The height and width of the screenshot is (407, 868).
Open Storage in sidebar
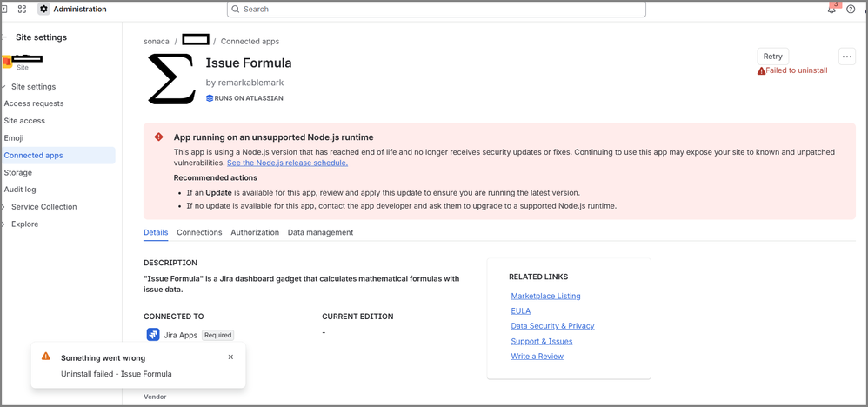[17, 173]
